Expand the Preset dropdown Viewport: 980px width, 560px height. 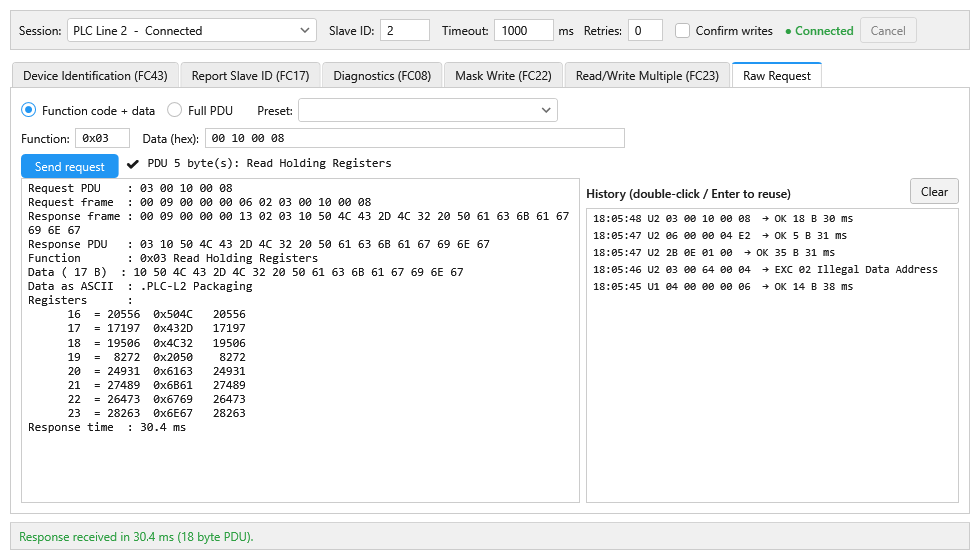pos(428,110)
